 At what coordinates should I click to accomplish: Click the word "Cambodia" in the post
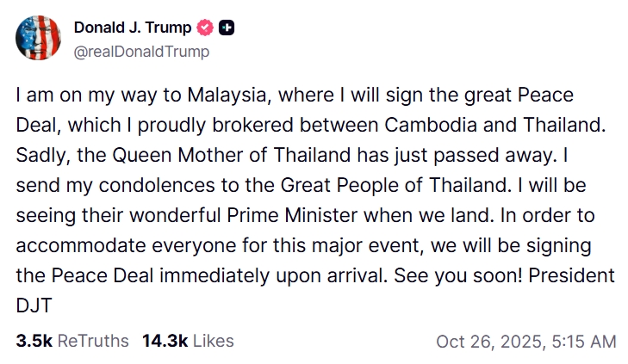(x=432, y=125)
